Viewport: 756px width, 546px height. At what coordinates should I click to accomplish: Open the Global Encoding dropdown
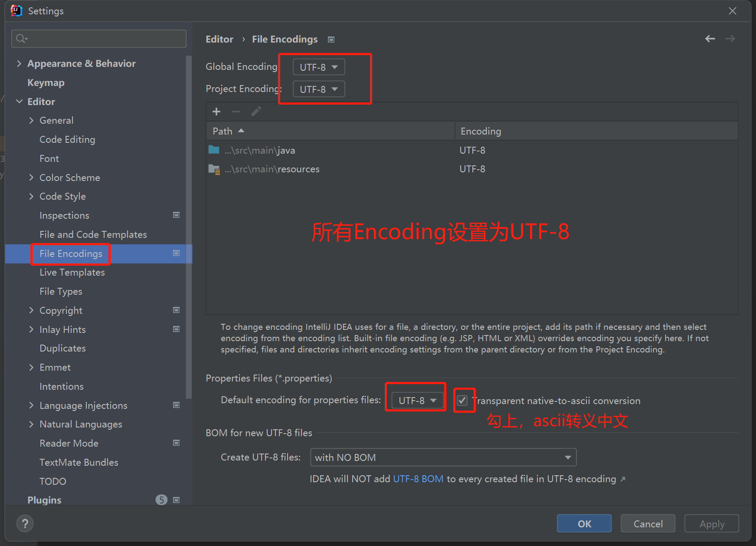coord(319,67)
